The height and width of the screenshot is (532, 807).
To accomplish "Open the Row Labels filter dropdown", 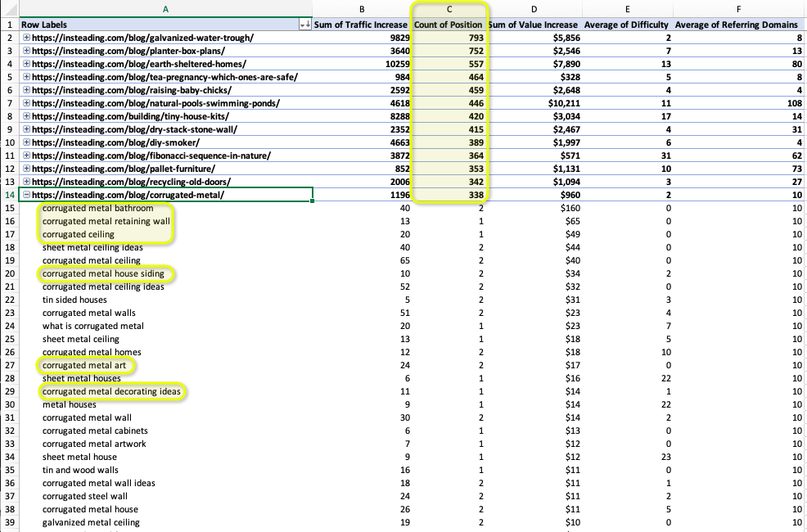I will click(304, 25).
